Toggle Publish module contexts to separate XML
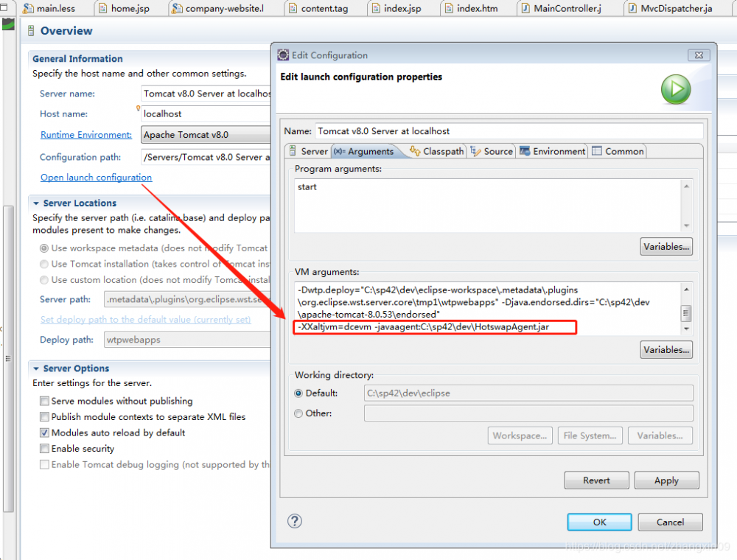The image size is (737, 560). tap(44, 417)
